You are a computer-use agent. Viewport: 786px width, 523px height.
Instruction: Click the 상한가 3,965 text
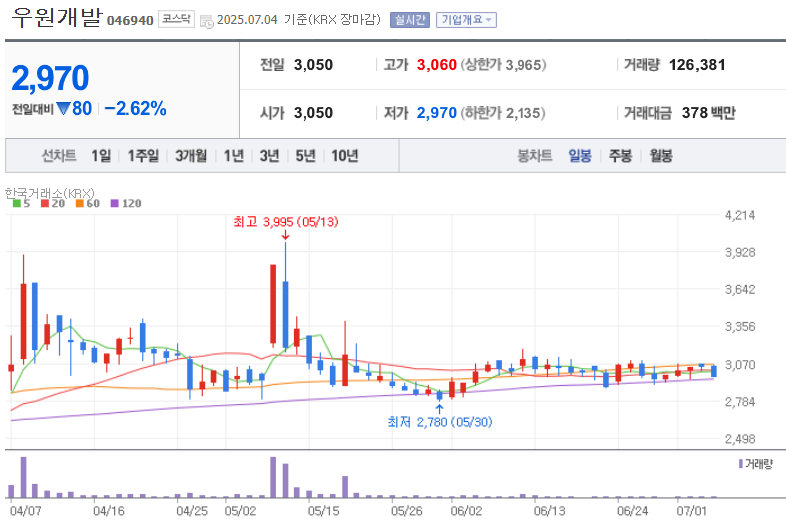(503, 65)
